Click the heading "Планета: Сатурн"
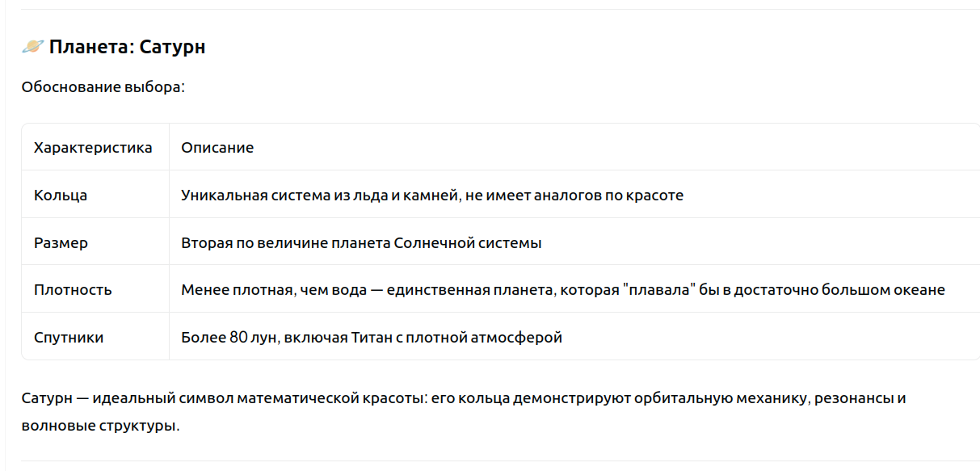 (127, 47)
